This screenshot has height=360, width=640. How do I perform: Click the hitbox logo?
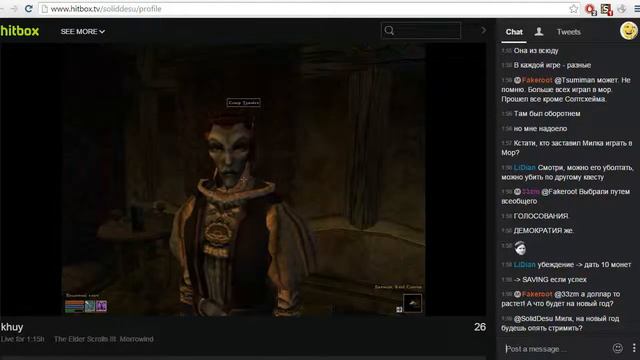pos(20,31)
